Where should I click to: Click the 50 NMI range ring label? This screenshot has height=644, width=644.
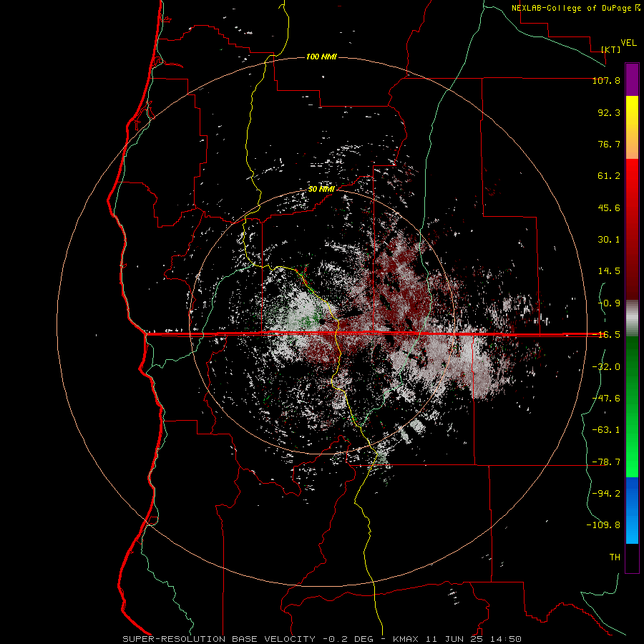321,189
